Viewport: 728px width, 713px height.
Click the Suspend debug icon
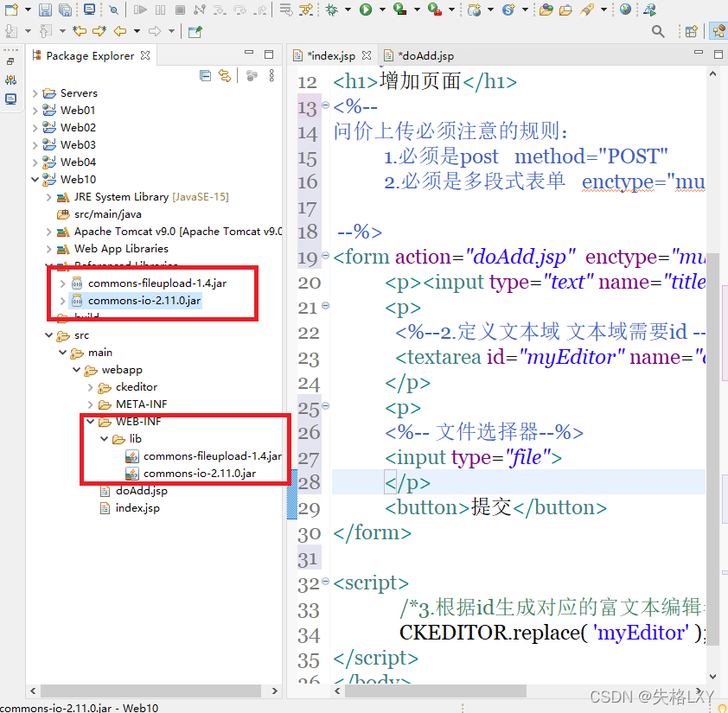pos(160,10)
